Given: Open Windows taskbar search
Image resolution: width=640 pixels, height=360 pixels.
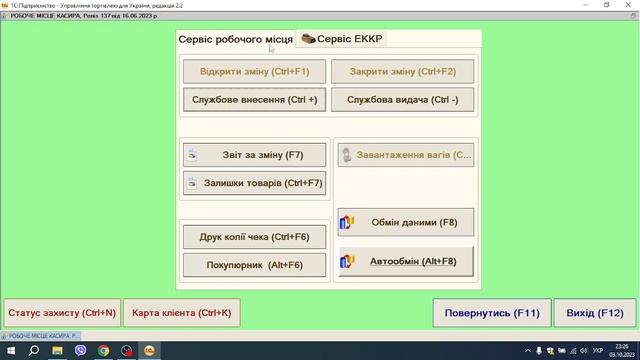Looking at the screenshot, I should click(x=34, y=351).
